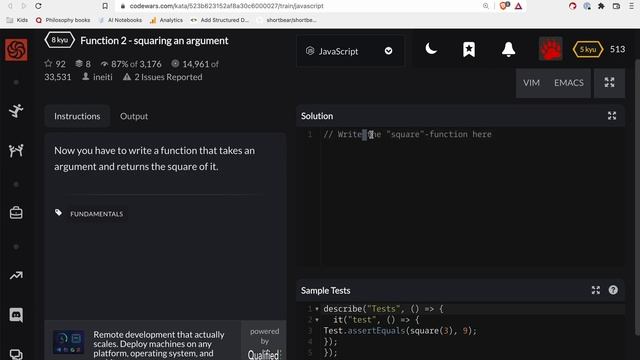Open the Kumite sparring sidebar icon
This screenshot has height=360, width=640.
[16, 151]
